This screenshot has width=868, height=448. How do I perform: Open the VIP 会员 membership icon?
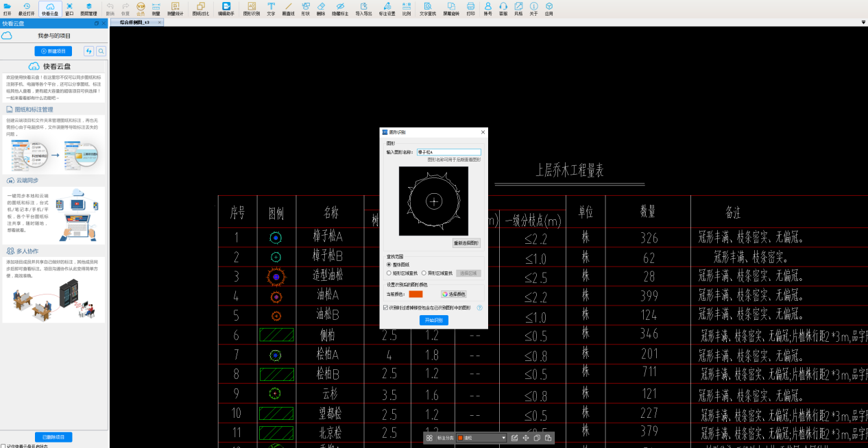(141, 8)
